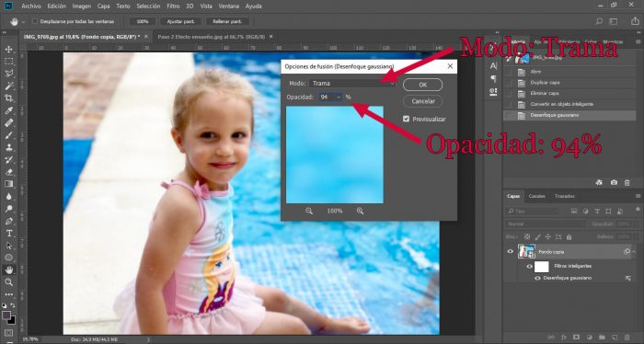Open the Filtro menu
644x344 pixels.
coord(173,6)
